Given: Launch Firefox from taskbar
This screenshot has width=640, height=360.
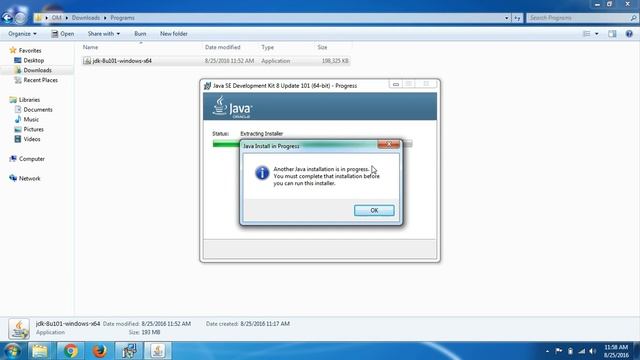Looking at the screenshot, I should coord(99,351).
